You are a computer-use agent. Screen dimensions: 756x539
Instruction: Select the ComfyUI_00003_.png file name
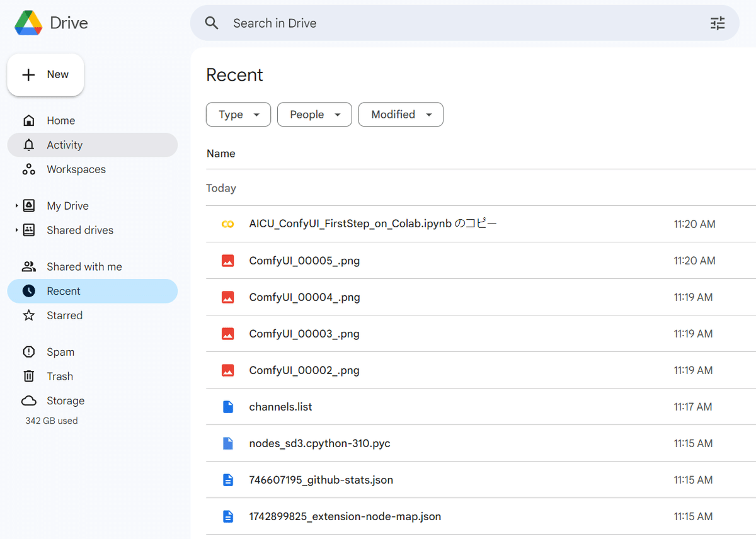304,334
